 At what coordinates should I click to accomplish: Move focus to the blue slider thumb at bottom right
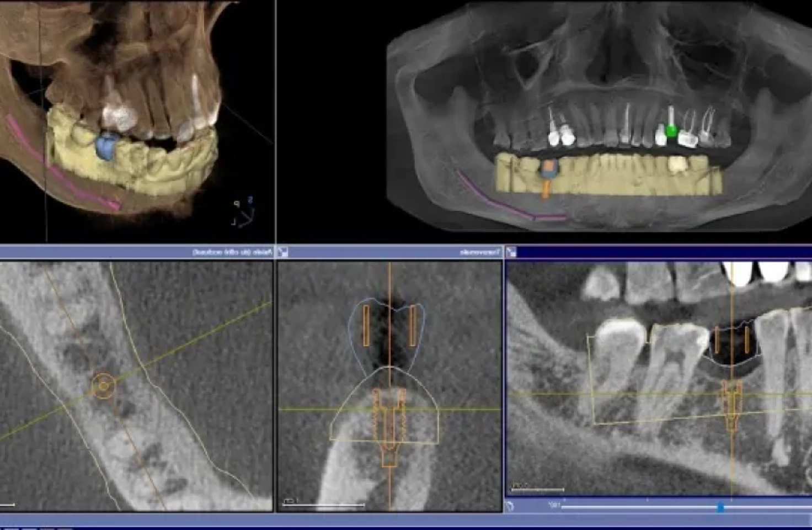coord(720,506)
